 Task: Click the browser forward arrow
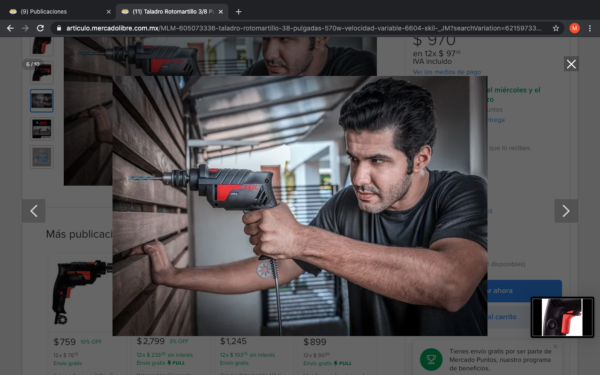click(x=25, y=28)
